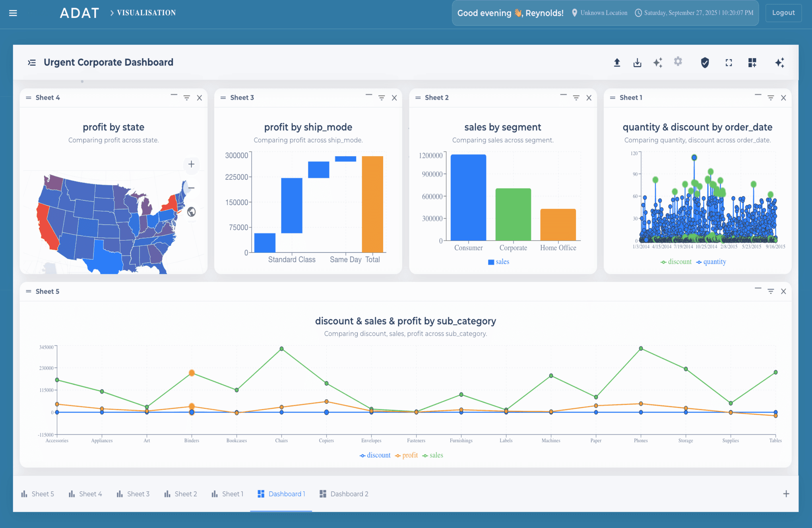This screenshot has height=528, width=812.
Task: Switch to the Sheet 5 tab
Action: pos(37,494)
